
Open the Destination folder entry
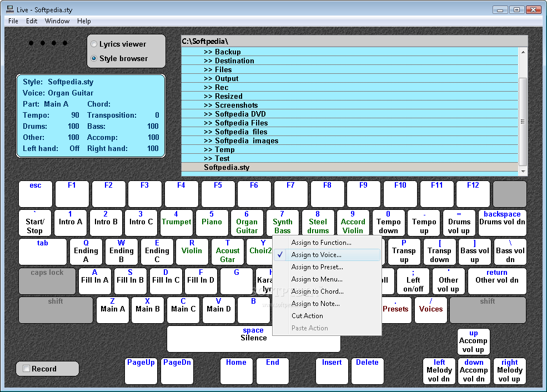[349, 61]
